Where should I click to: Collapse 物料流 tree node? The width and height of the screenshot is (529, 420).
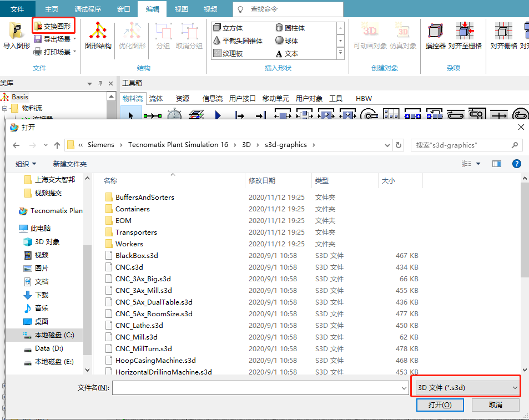coord(5,108)
